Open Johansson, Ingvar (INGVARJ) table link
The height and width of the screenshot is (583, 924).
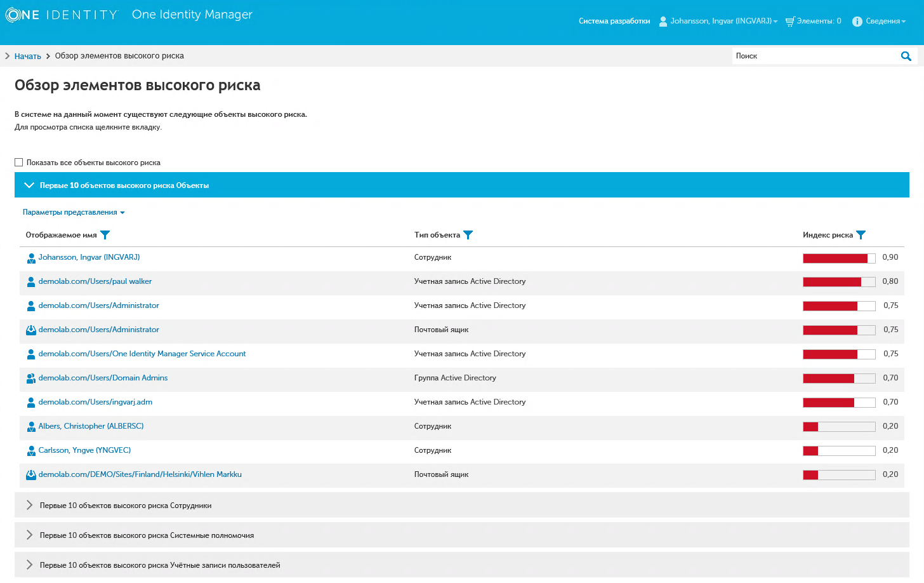(89, 257)
